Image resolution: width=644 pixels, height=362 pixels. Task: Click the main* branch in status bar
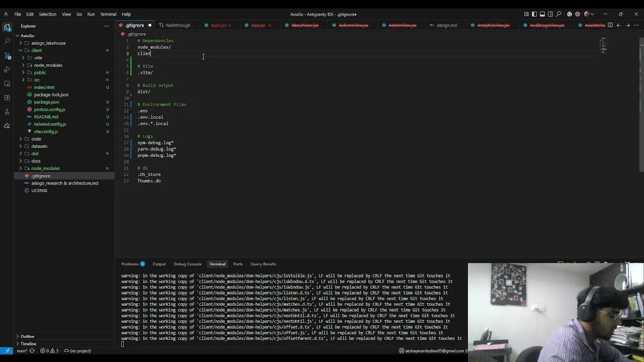tap(22, 351)
